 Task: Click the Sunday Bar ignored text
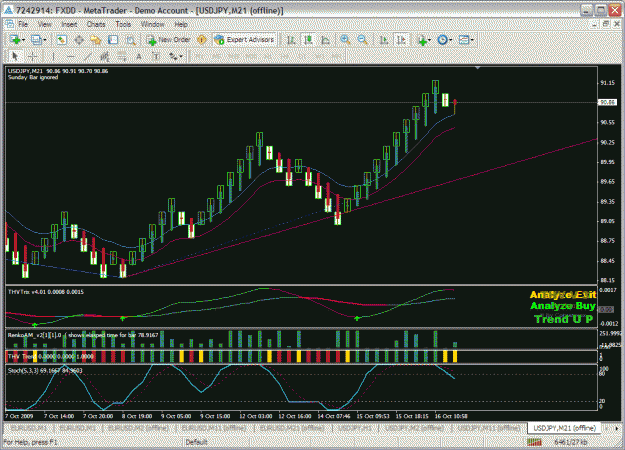click(33, 77)
